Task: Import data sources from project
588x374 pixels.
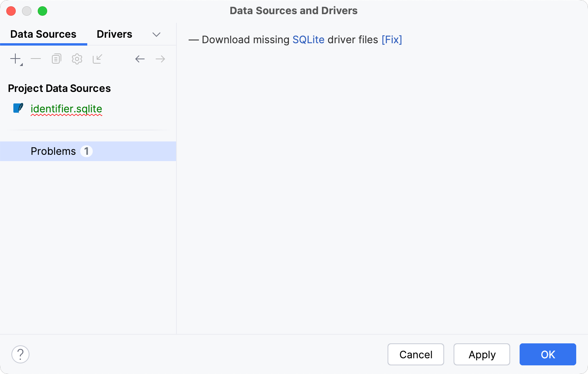Action: pos(97,59)
